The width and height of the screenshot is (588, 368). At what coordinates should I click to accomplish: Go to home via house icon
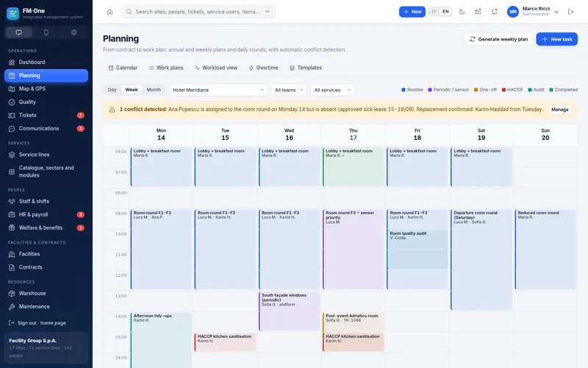(110, 12)
